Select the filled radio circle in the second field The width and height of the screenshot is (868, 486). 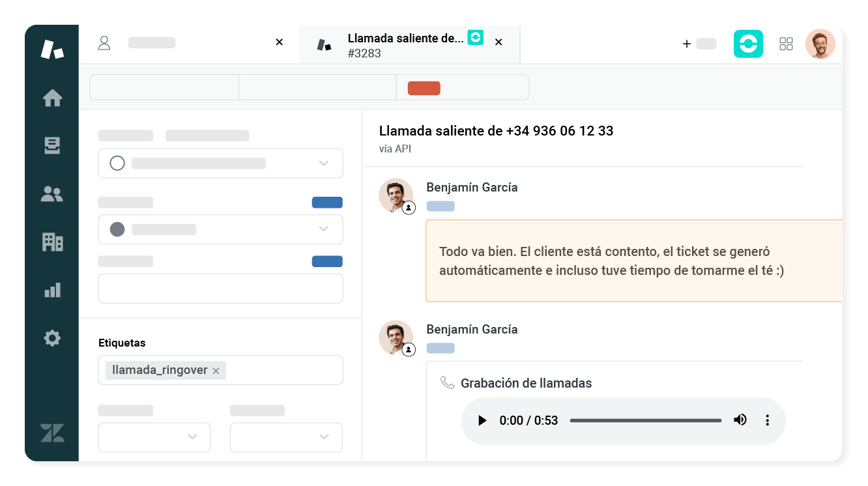(117, 229)
